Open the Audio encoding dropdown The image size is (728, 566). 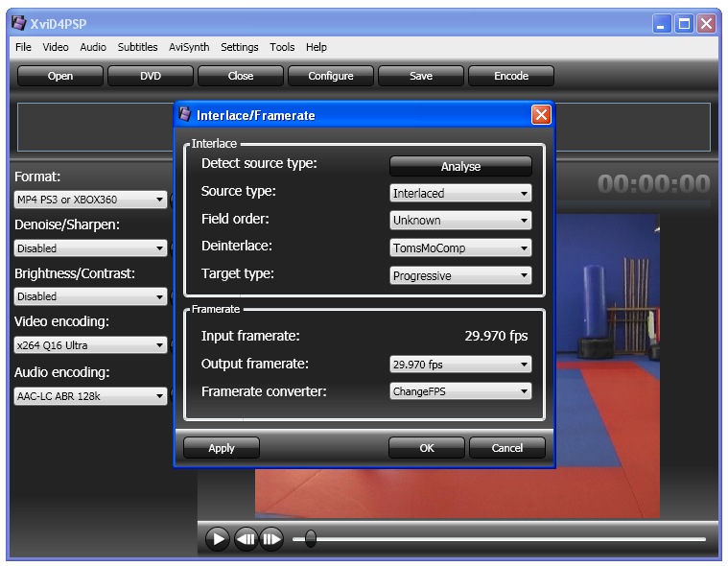coord(90,396)
